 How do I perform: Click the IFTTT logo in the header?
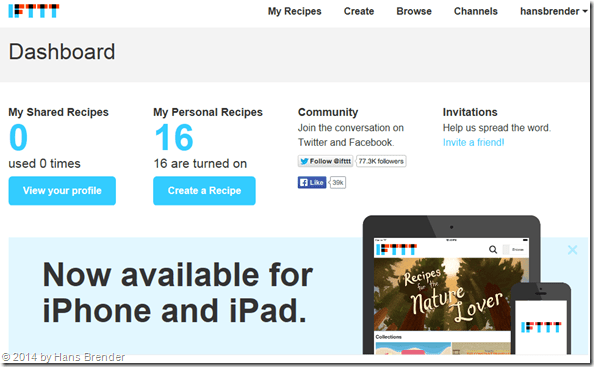(x=34, y=11)
